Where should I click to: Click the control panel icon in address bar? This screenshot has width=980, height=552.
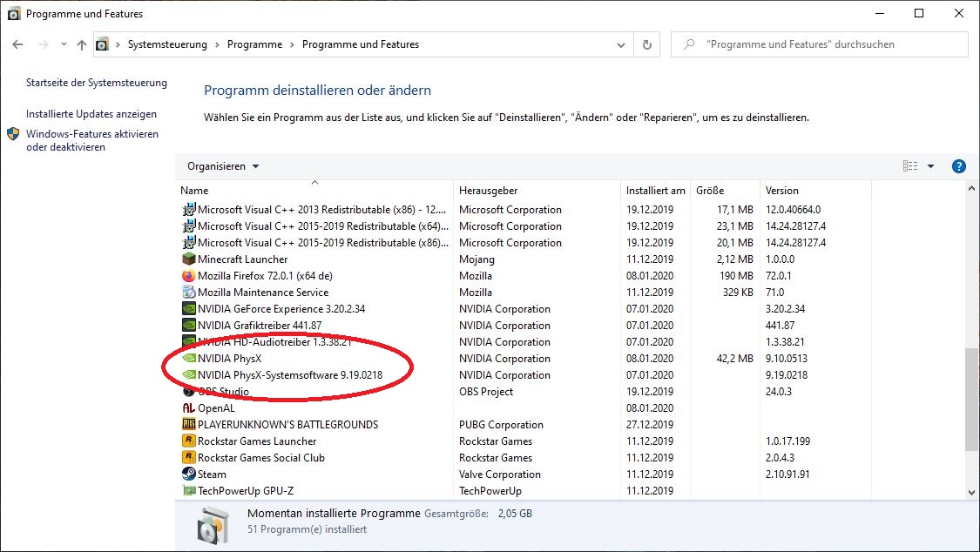tap(103, 44)
